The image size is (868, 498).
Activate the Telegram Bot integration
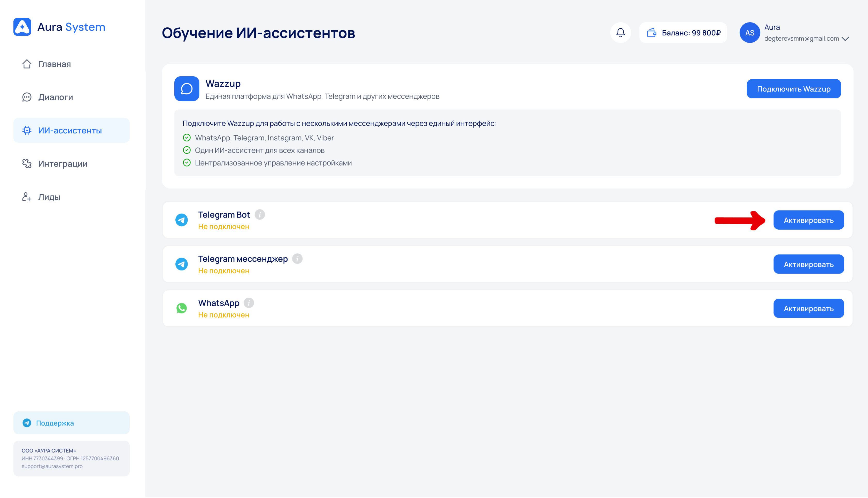click(808, 220)
